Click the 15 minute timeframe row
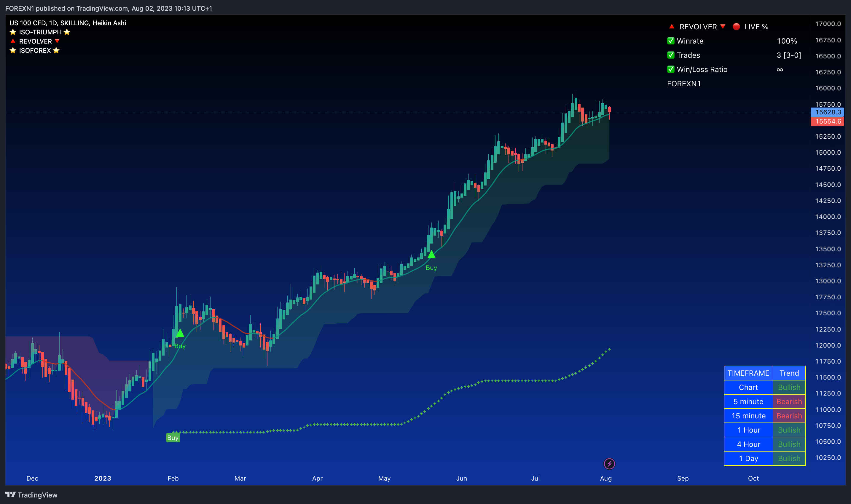Screen dimensions: 851x504 pyautogui.click(x=765, y=416)
